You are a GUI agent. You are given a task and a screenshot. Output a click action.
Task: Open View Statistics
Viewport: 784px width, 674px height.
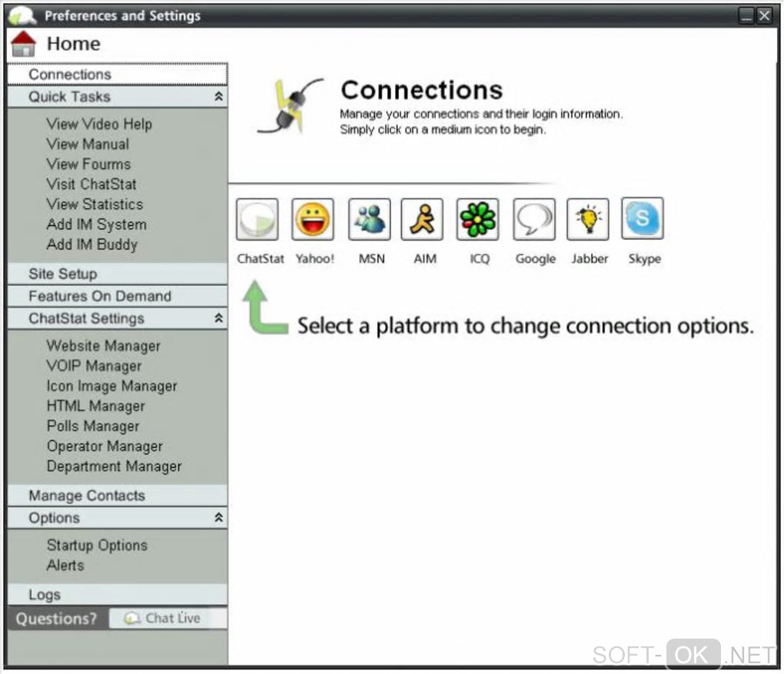(95, 204)
